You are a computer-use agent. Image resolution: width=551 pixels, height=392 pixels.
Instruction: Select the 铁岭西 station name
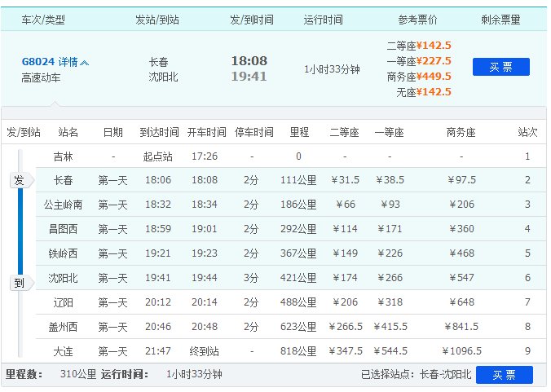pos(63,253)
